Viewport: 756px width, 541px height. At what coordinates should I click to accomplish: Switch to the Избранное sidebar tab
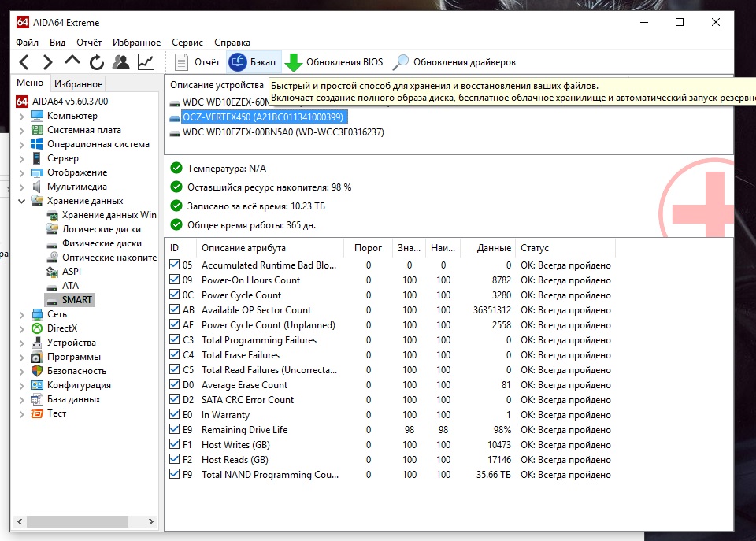(78, 84)
